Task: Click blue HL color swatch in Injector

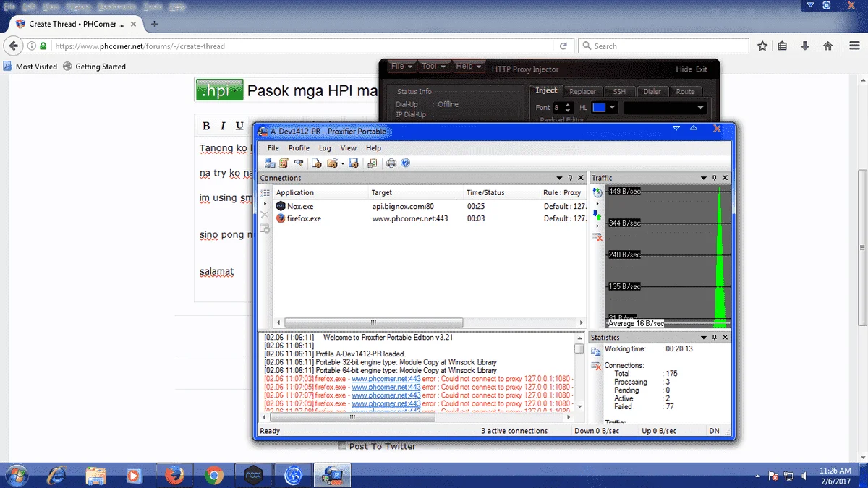Action: 599,108
